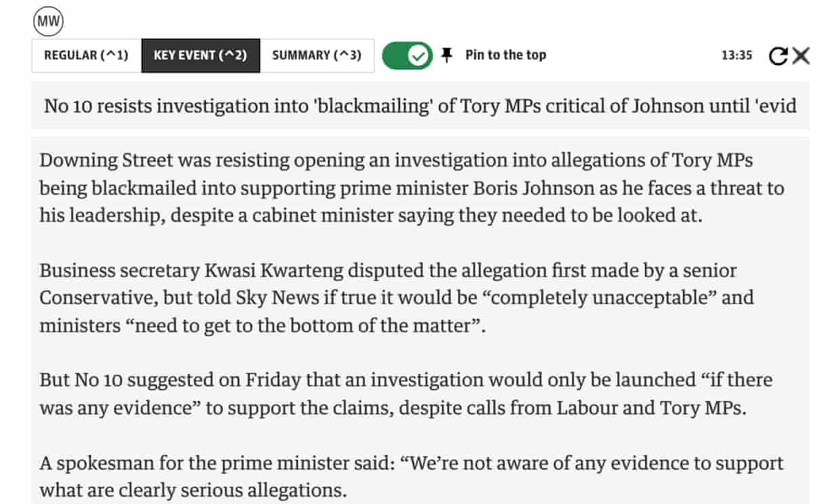This screenshot has height=504, width=840.
Task: Click the paragraph starting 'Business secretary Kwasi Kwarteng'
Action: tap(396, 297)
